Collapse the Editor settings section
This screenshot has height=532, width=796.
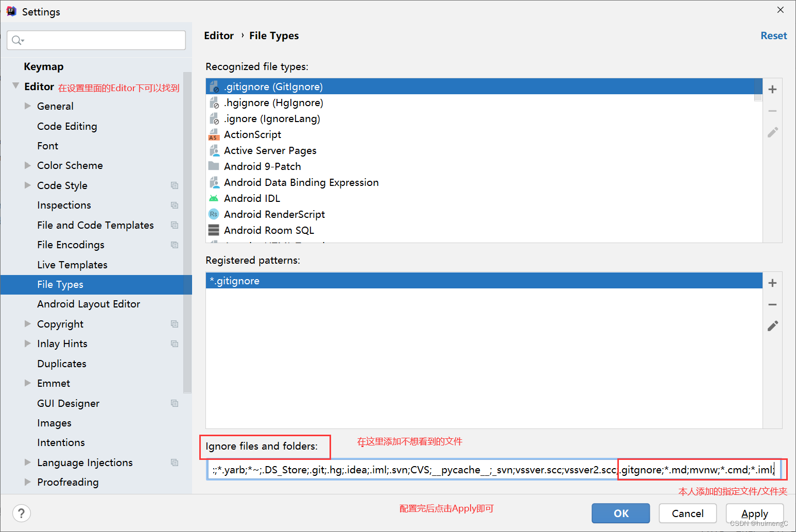point(16,85)
